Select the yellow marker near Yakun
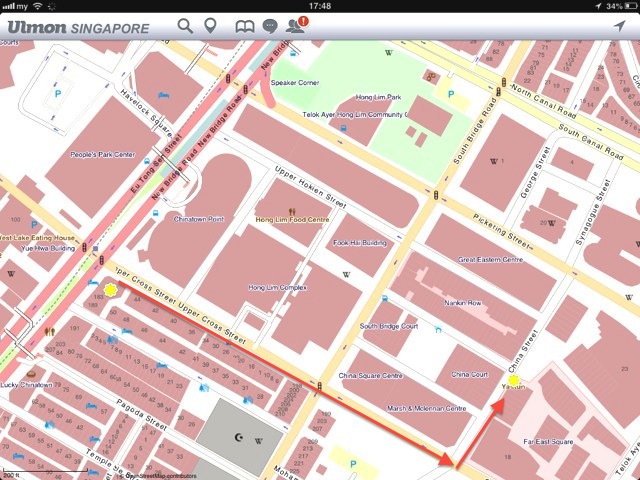This screenshot has height=480, width=640. click(513, 380)
